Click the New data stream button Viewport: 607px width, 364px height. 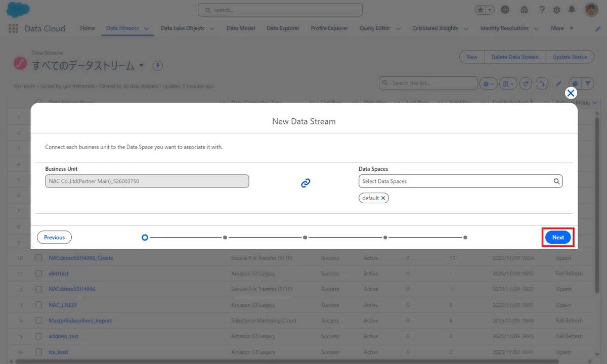pos(472,57)
